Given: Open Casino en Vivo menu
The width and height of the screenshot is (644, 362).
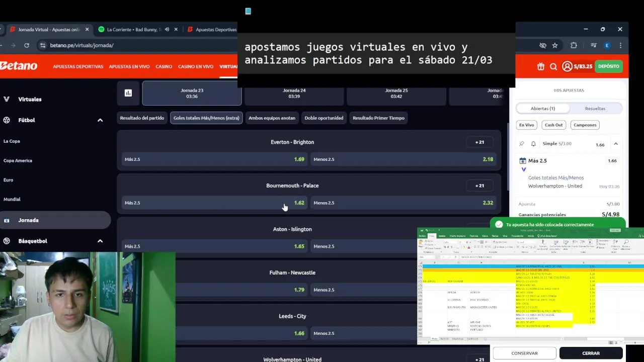Looking at the screenshot, I should pyautogui.click(x=196, y=66).
